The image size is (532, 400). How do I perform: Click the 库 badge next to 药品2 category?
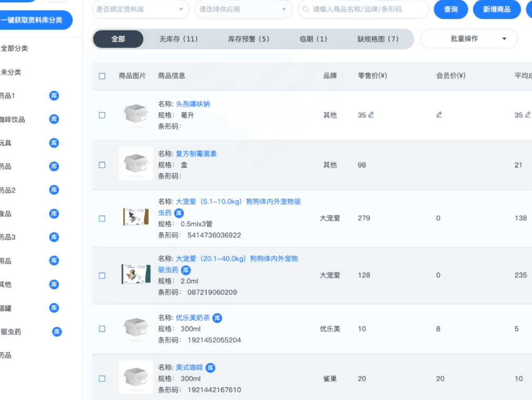(x=54, y=190)
